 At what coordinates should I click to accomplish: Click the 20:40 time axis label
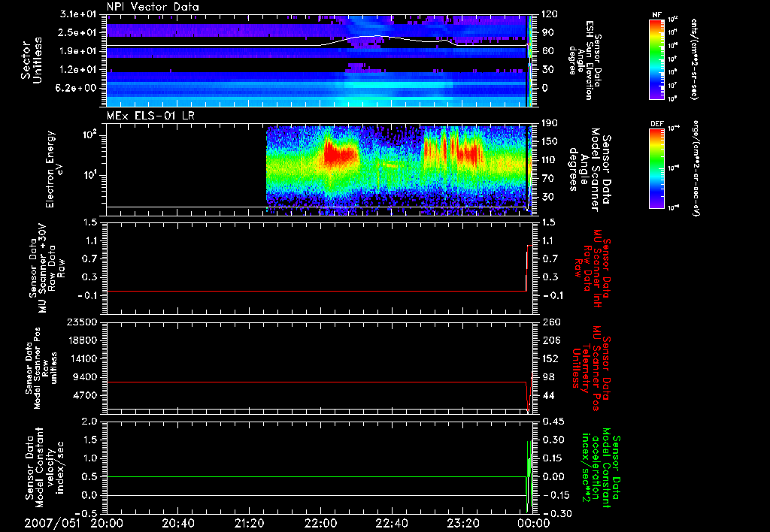(177, 523)
